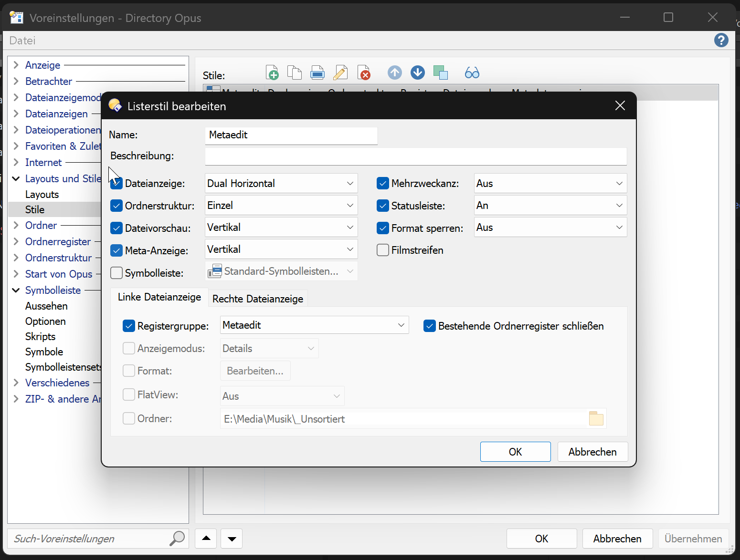Collapse the Symbolleiste tree category
The image size is (740, 560).
point(16,290)
